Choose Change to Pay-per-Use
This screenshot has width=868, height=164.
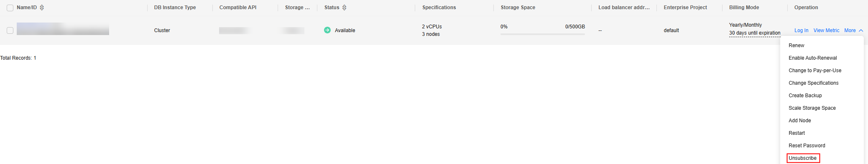pyautogui.click(x=815, y=71)
